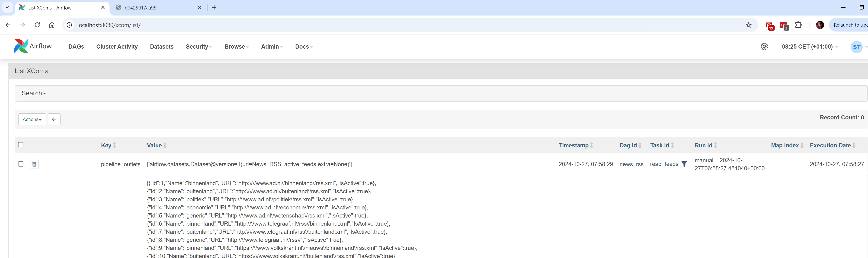
Task: Click the filter icon next to read_feeds
Action: click(x=684, y=164)
